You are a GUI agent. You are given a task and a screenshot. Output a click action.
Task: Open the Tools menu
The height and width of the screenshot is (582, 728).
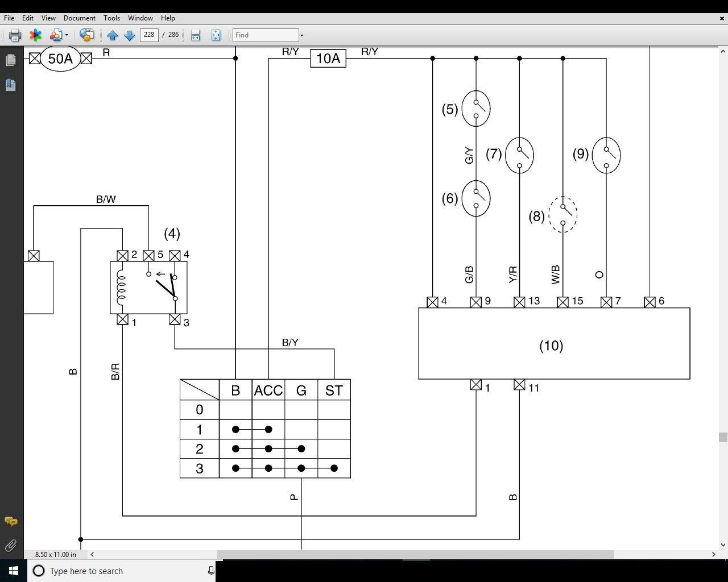click(x=111, y=18)
